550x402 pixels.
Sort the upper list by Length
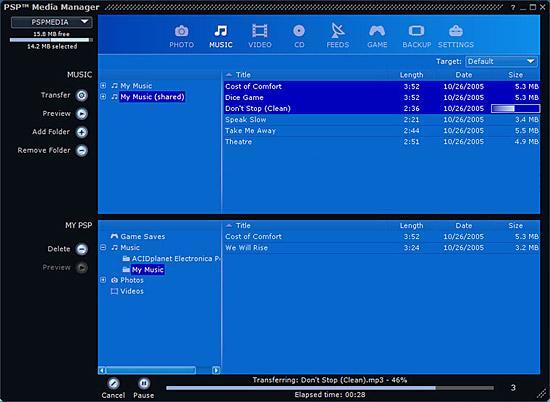point(411,75)
